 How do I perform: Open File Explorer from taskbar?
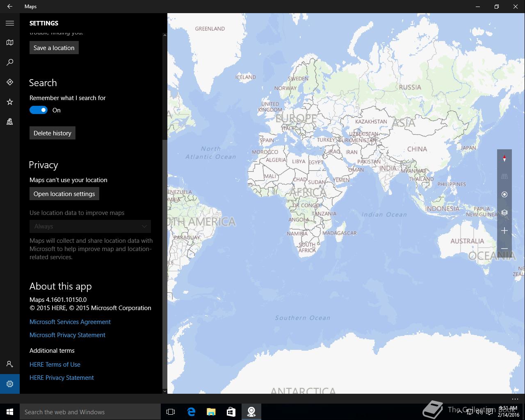pyautogui.click(x=211, y=412)
